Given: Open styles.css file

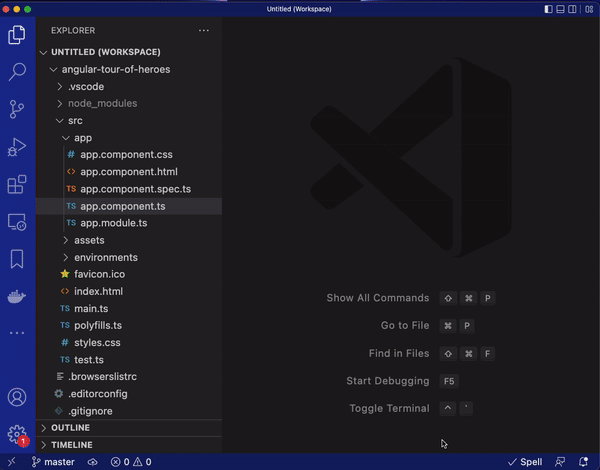Looking at the screenshot, I should (x=129, y=343).
